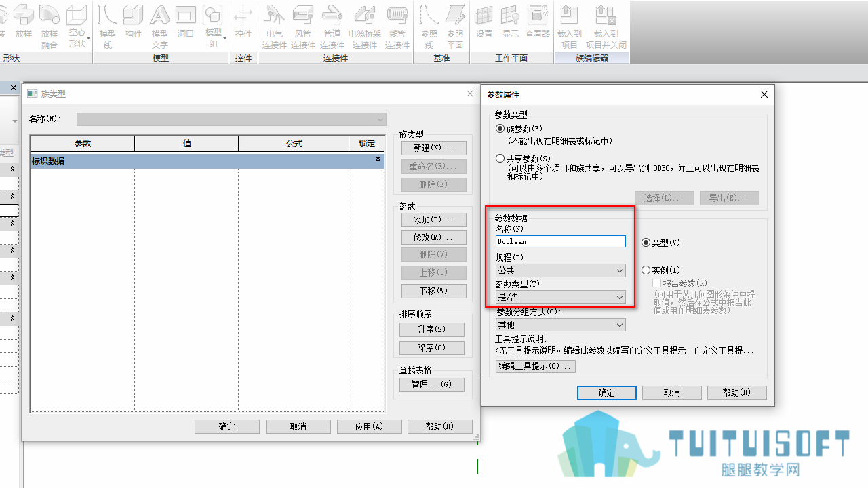868x488 pixels.
Task: Pick the 洞口 opening tool
Action: point(186,20)
